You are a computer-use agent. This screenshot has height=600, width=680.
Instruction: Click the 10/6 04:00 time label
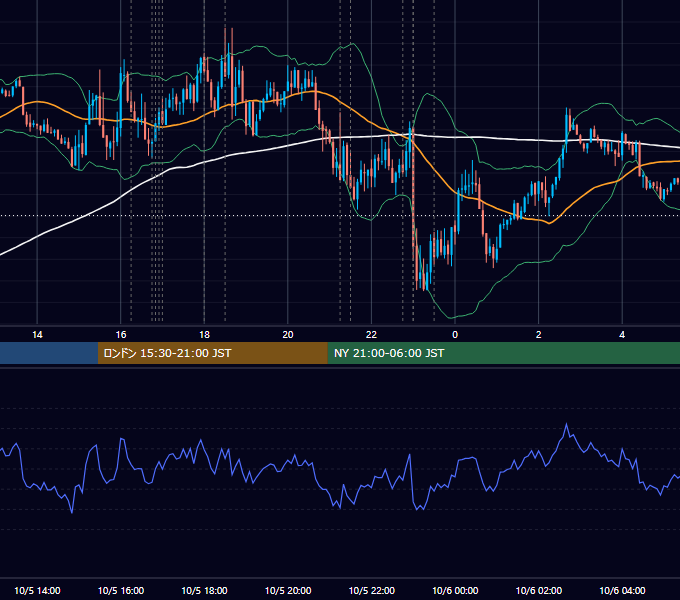tap(622, 590)
